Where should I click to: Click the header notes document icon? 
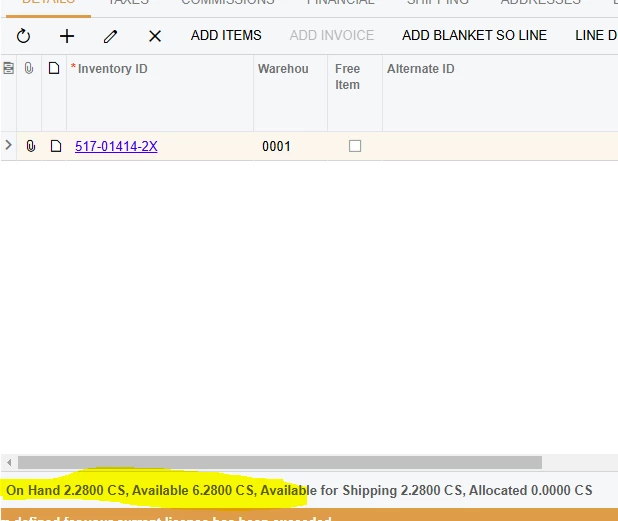click(x=54, y=68)
